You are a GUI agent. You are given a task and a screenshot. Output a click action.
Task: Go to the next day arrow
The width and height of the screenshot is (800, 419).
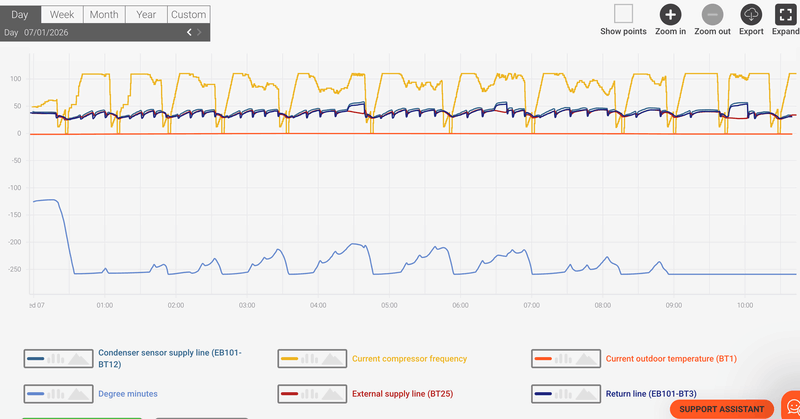pyautogui.click(x=200, y=33)
